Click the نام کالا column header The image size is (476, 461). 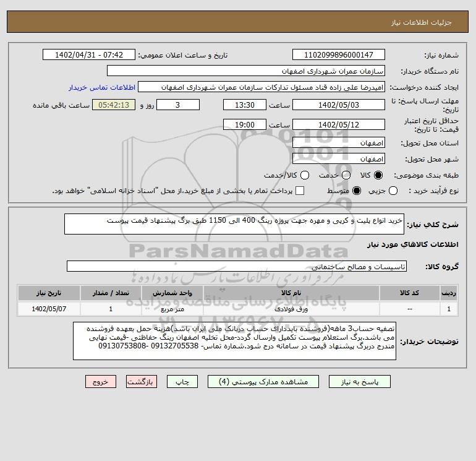[x=291, y=293]
